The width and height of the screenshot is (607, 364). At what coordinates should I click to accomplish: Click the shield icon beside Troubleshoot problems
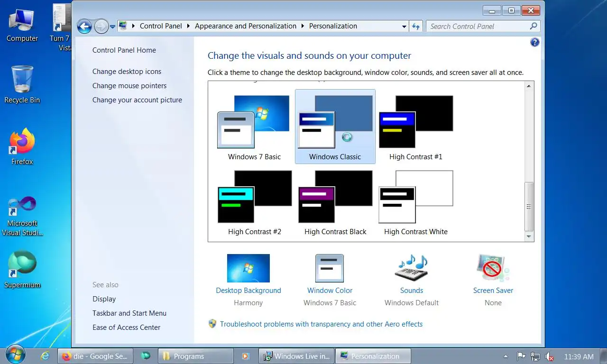pyautogui.click(x=212, y=324)
